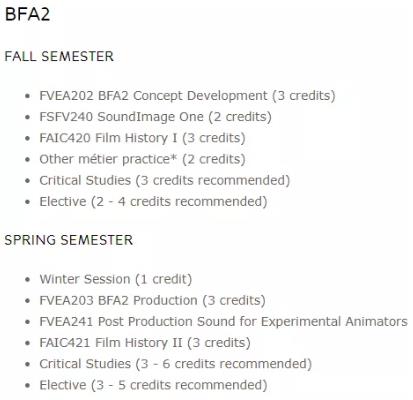Image resolution: width=413 pixels, height=400 pixels.
Task: Click the BFA2 heading
Action: 27,14
